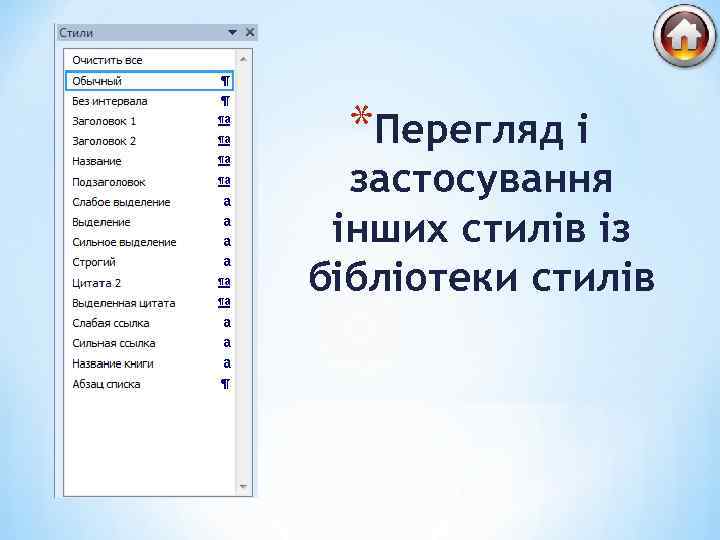Screen dimensions: 720x540
Task: Click paragraph mark icon beside Абзац списка
Action: coord(225,384)
